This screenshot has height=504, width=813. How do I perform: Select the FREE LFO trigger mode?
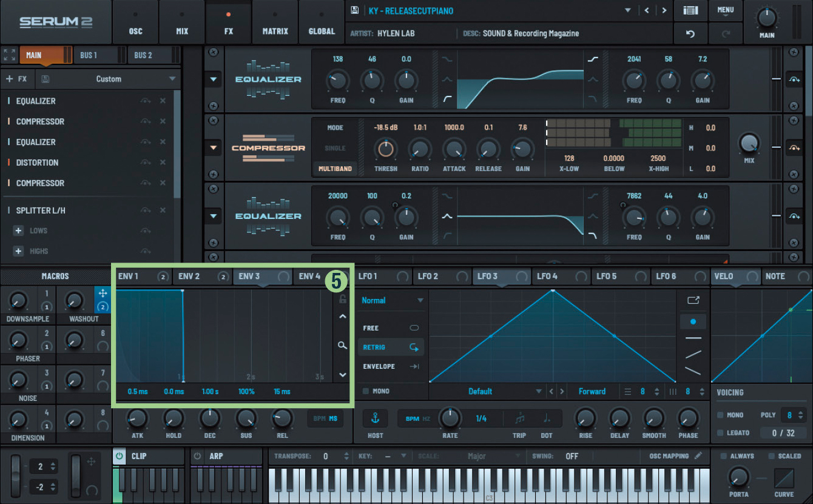[x=391, y=328]
